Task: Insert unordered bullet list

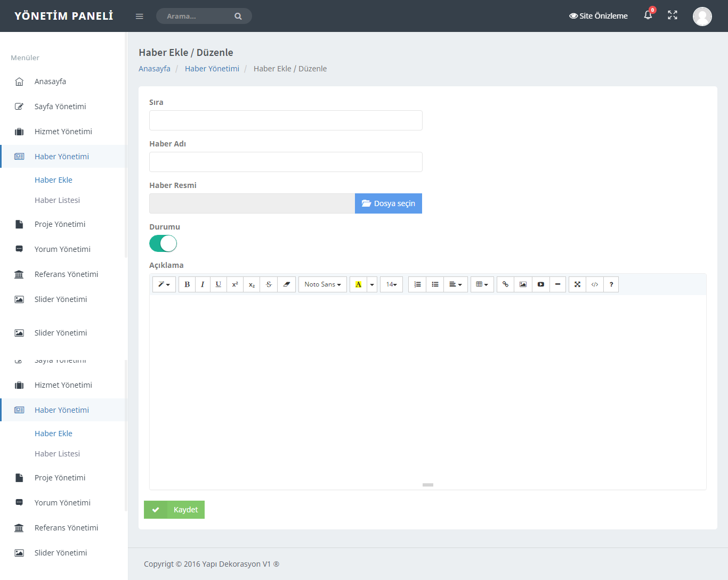Action: pos(435,284)
